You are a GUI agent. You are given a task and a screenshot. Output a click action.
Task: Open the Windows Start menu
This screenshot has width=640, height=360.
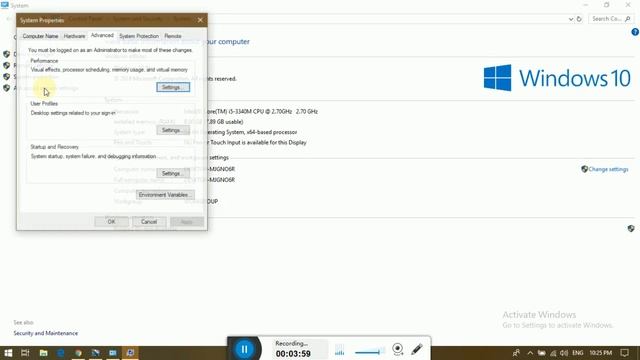click(x=8, y=353)
